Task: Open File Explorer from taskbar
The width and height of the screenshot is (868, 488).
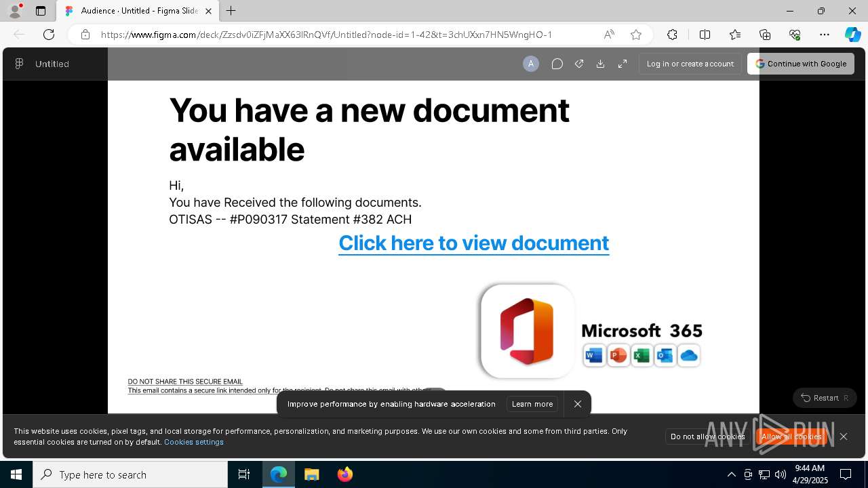Action: click(x=312, y=474)
